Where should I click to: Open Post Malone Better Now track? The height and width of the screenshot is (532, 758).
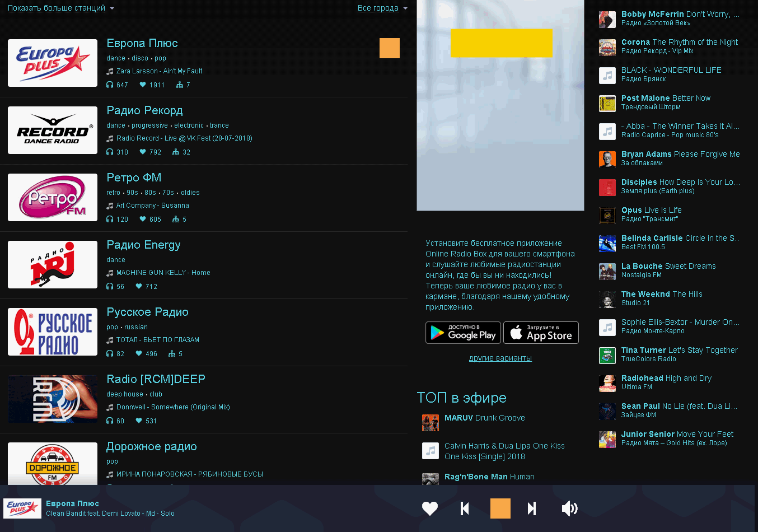[x=666, y=98]
